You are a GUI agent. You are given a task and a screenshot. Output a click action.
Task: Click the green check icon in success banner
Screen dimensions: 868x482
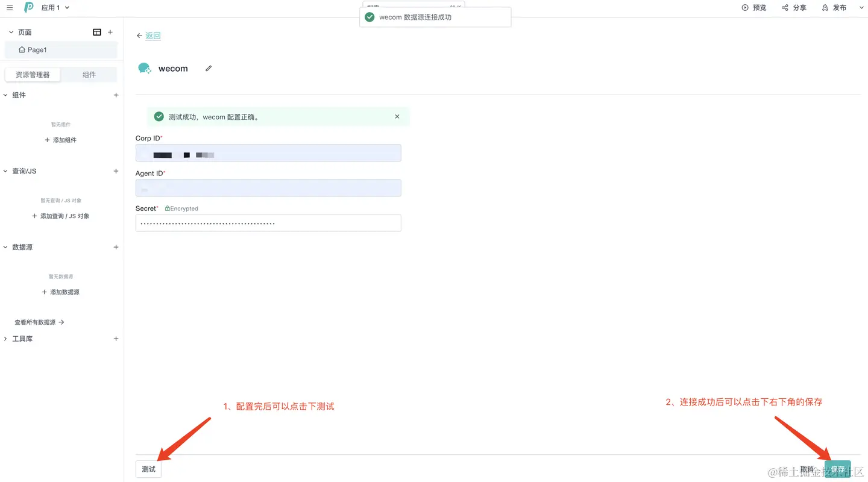pos(159,117)
